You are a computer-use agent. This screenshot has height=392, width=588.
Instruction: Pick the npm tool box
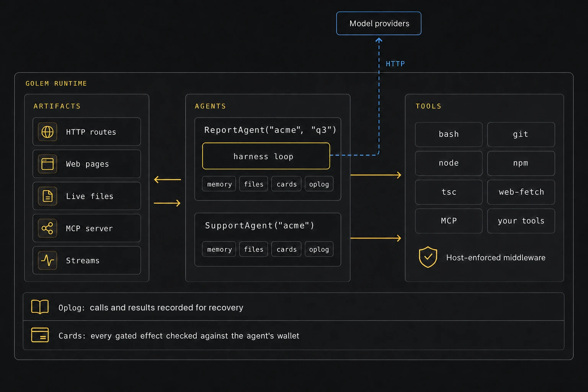pyautogui.click(x=521, y=163)
